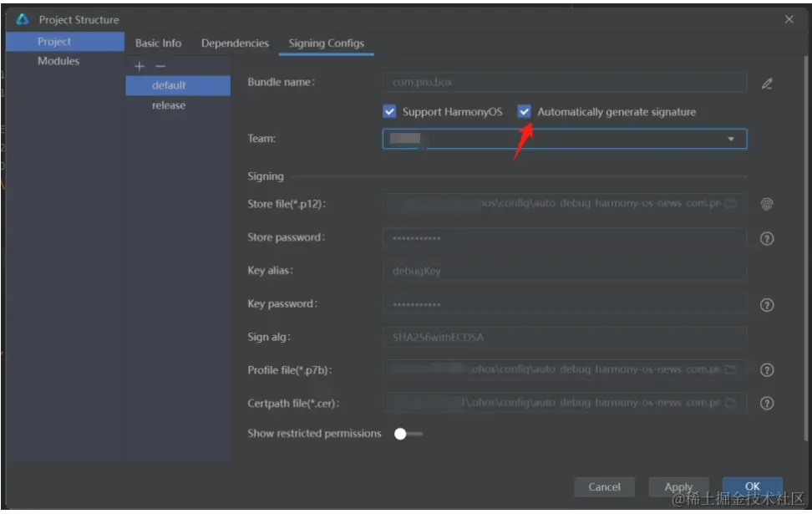Viewport: 812px width, 514px height.
Task: Uncheck the Support HarmonyOS checkbox
Action: tap(389, 111)
